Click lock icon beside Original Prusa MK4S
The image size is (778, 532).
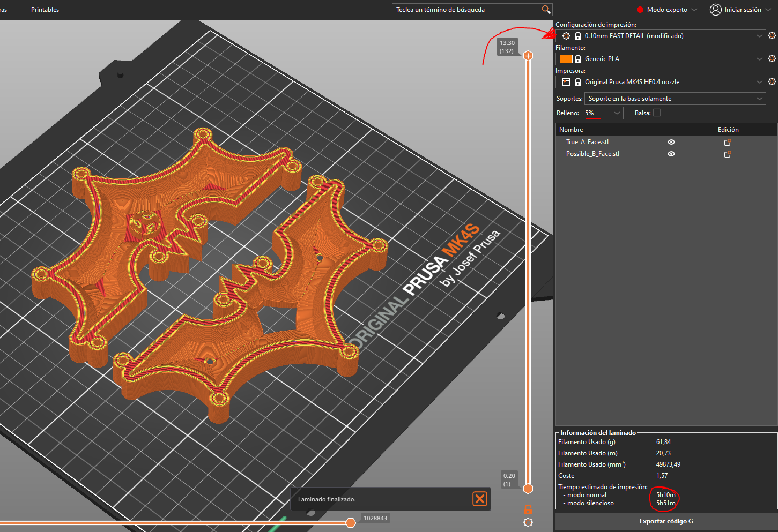[578, 82]
